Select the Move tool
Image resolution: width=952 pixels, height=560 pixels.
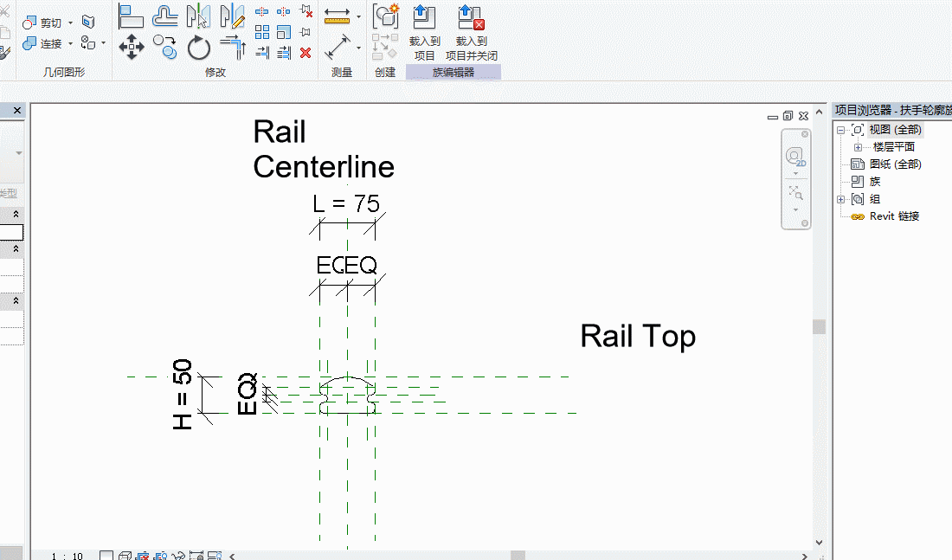[132, 48]
